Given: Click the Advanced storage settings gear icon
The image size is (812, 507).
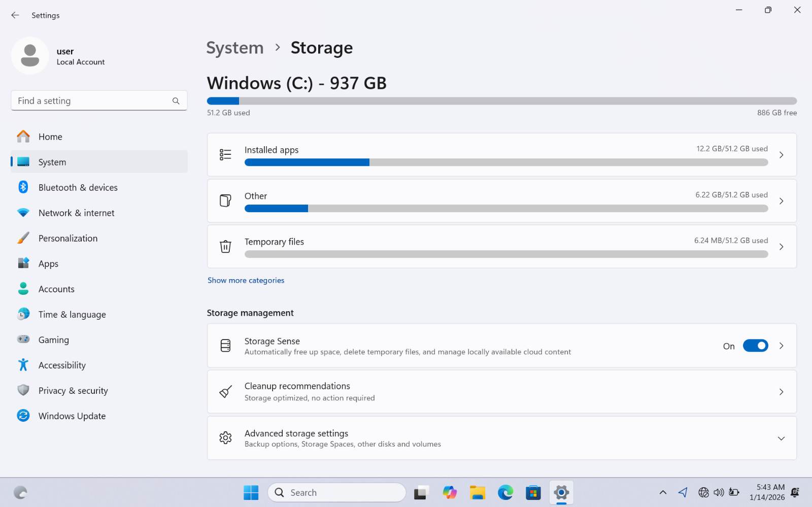Looking at the screenshot, I should pos(225,438).
